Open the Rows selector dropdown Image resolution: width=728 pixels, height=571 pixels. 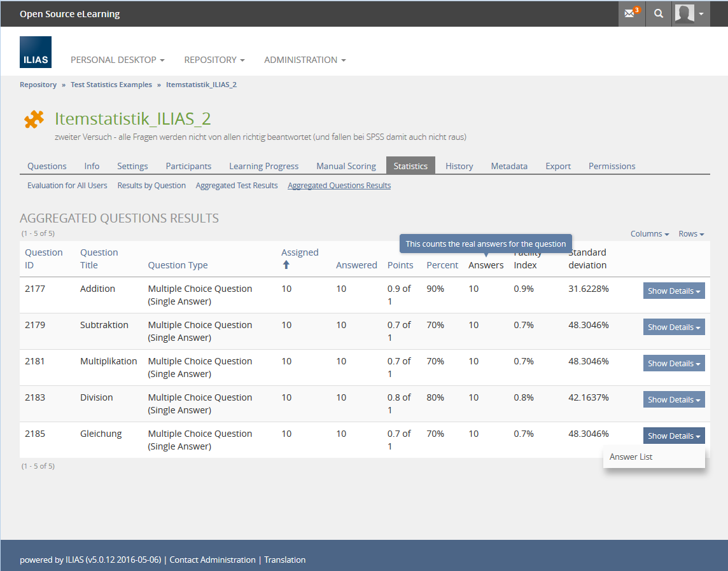point(691,234)
